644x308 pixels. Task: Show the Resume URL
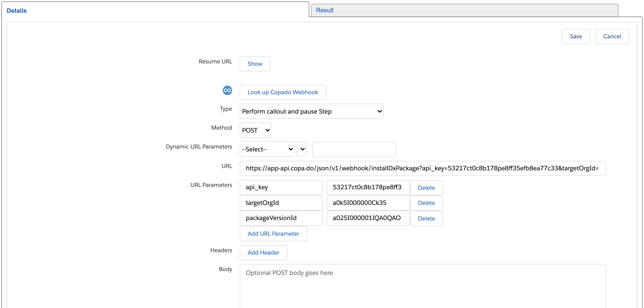tap(255, 64)
